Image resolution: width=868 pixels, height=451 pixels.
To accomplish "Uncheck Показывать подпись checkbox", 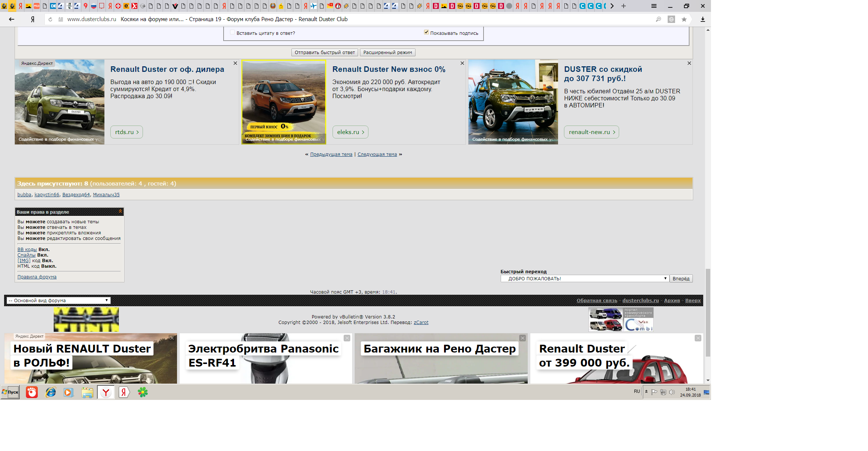I will [x=426, y=32].
